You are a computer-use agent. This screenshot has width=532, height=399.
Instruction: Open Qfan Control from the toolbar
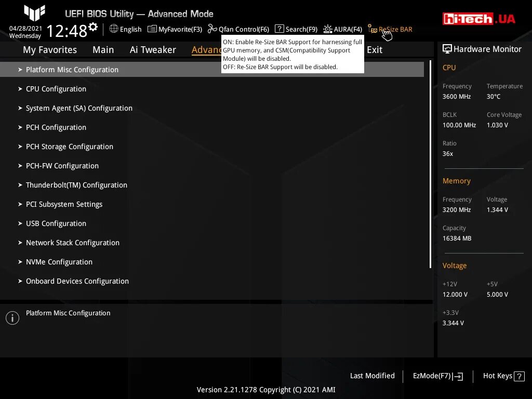pyautogui.click(x=238, y=29)
